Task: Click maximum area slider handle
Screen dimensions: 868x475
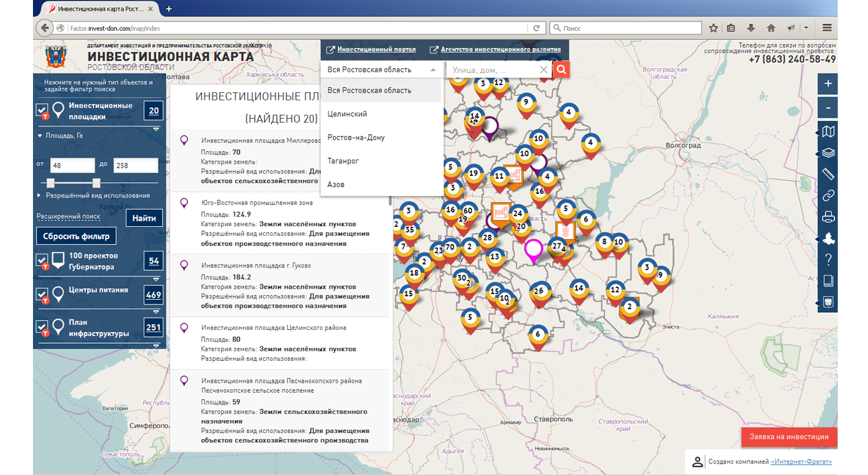Action: 96,183
